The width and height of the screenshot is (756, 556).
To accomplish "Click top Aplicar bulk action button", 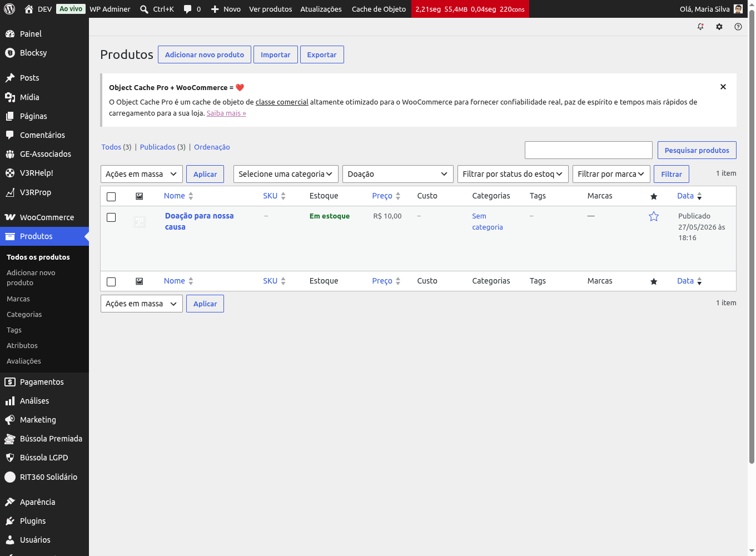I will (205, 174).
